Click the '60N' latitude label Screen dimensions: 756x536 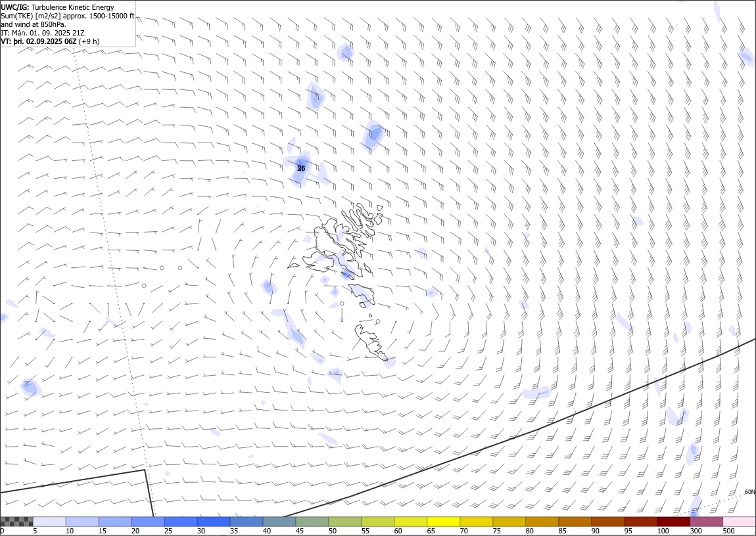coord(749,492)
